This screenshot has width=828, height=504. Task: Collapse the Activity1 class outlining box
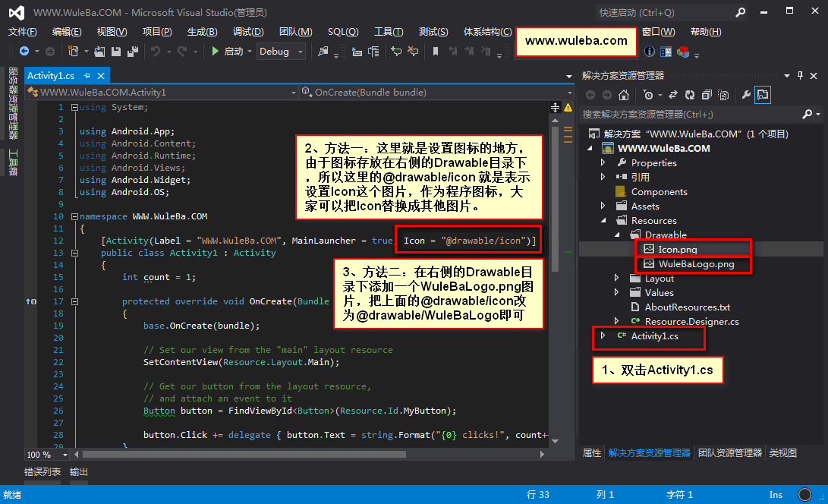[74, 253]
